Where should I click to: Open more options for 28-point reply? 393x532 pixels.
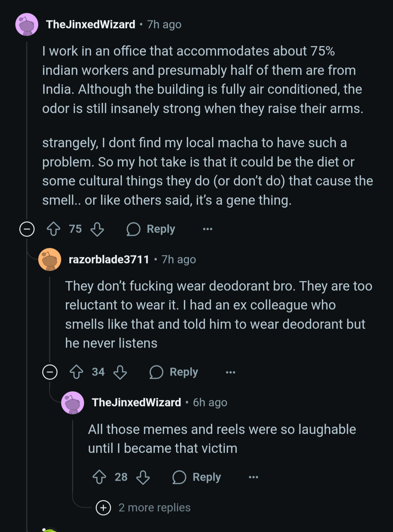[253, 477]
